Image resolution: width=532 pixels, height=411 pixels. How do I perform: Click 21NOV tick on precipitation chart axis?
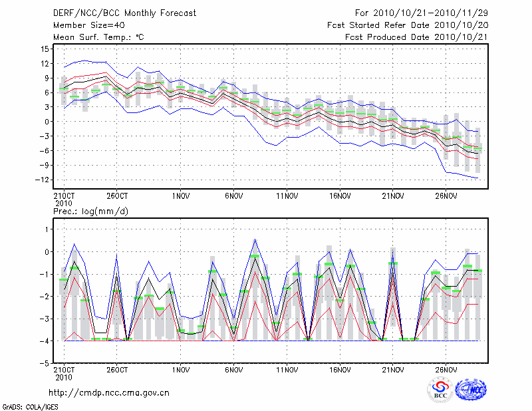[393, 370]
